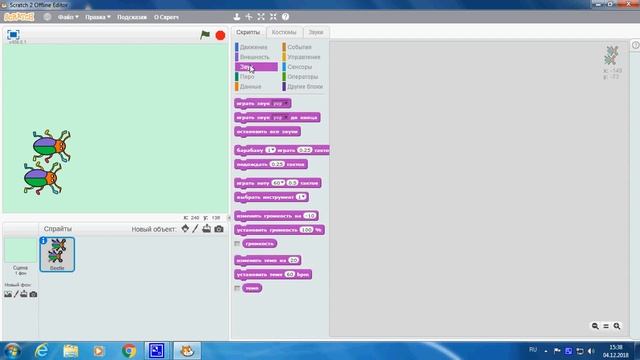The width and height of the screenshot is (640, 360).
Task: Choose new sprite from library icon
Action: (185, 229)
